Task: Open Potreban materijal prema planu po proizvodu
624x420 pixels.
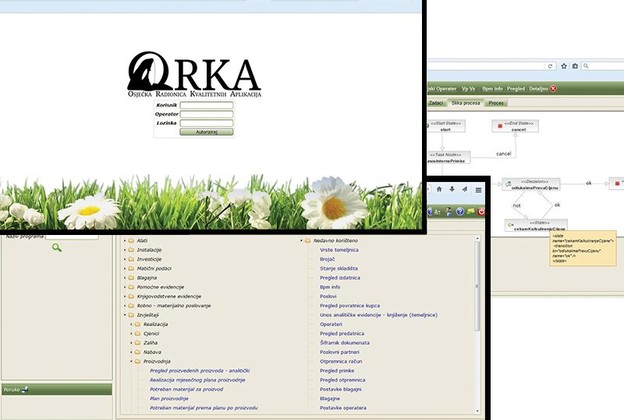Action: pos(204,408)
